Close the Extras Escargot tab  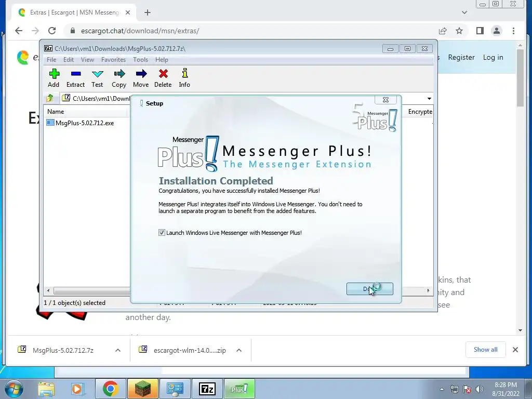(x=128, y=12)
